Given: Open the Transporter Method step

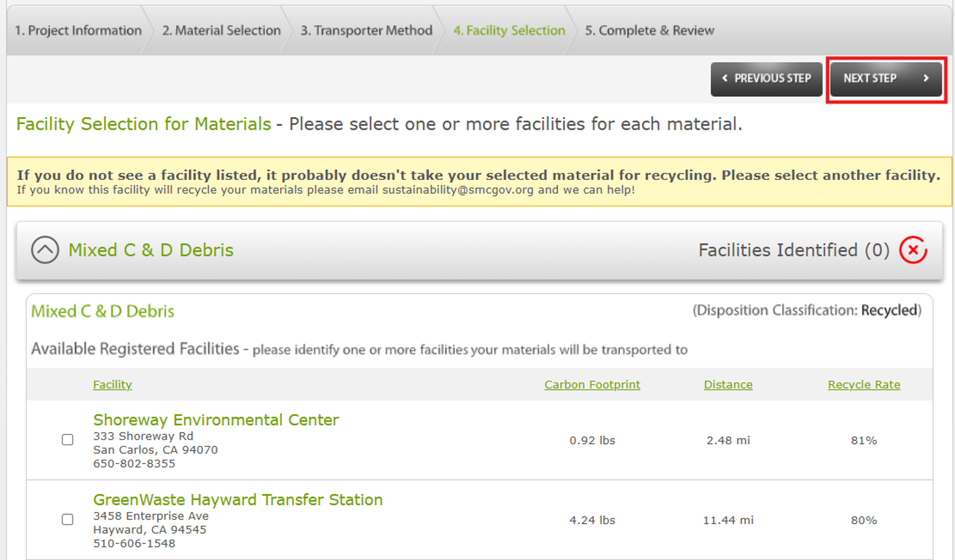Looking at the screenshot, I should 365,30.
